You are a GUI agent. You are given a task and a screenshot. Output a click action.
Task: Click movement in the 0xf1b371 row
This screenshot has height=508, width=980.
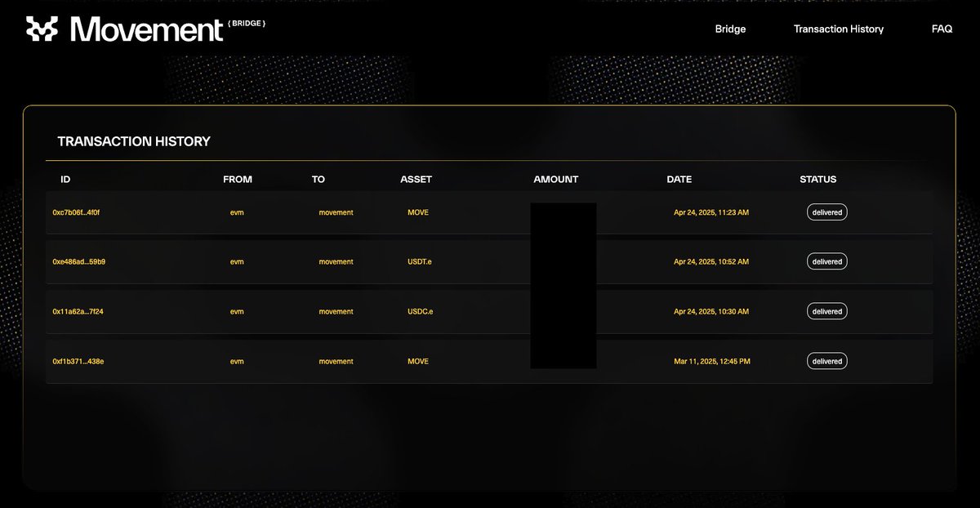[x=336, y=361]
